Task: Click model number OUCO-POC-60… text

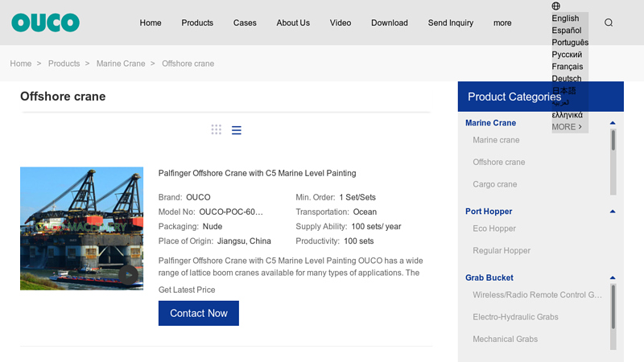Action: point(231,212)
